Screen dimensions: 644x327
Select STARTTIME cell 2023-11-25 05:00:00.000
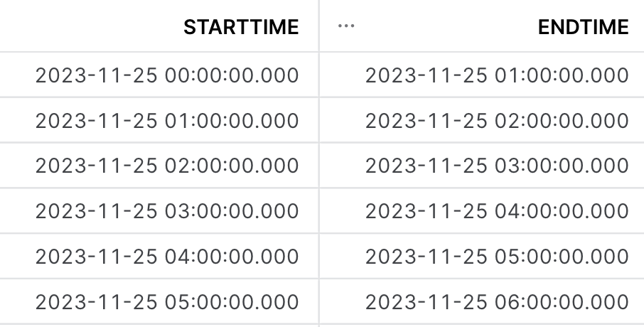coord(159,301)
